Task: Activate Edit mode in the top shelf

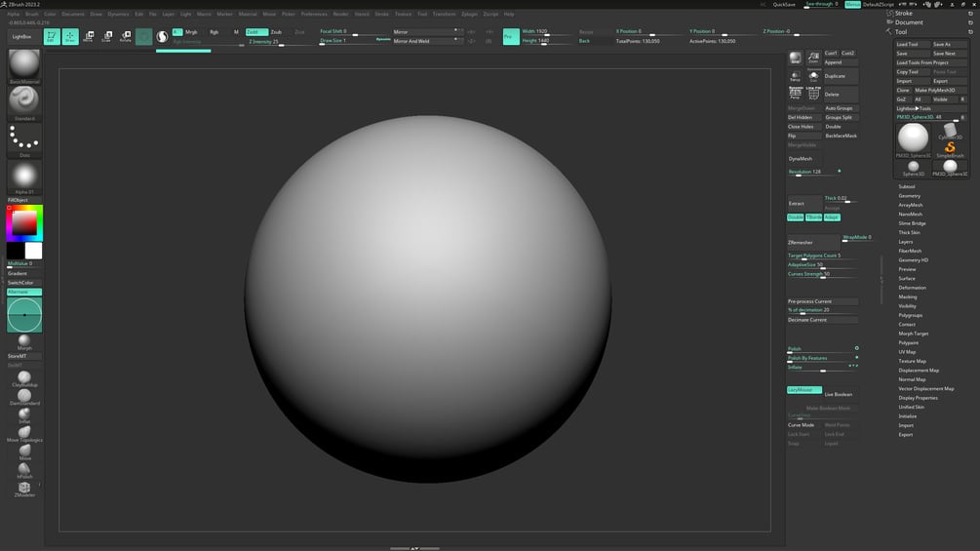Action: (52, 36)
